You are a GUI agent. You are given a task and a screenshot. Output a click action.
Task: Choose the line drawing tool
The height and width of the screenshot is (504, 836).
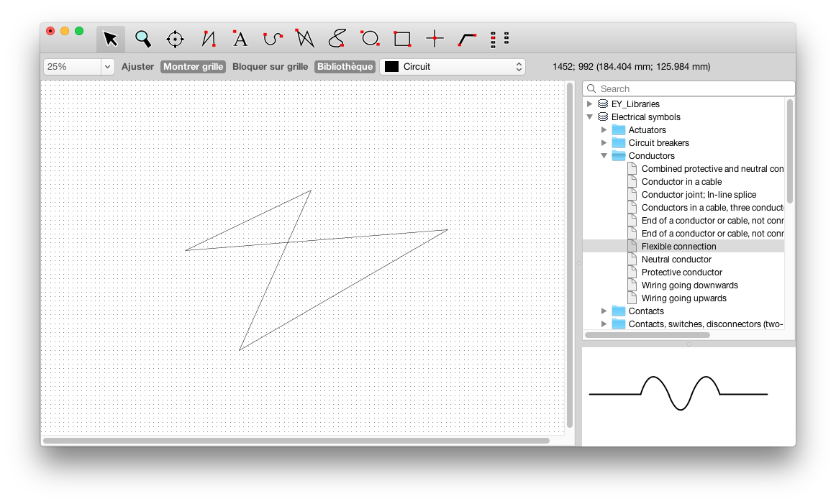point(208,39)
